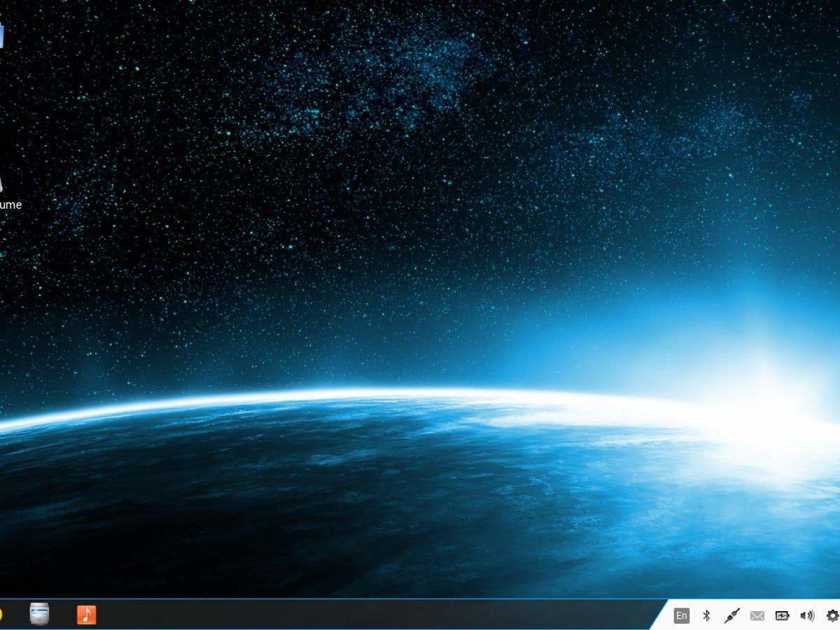
Task: Click the drawing tablet pen tray icon
Action: point(731,614)
